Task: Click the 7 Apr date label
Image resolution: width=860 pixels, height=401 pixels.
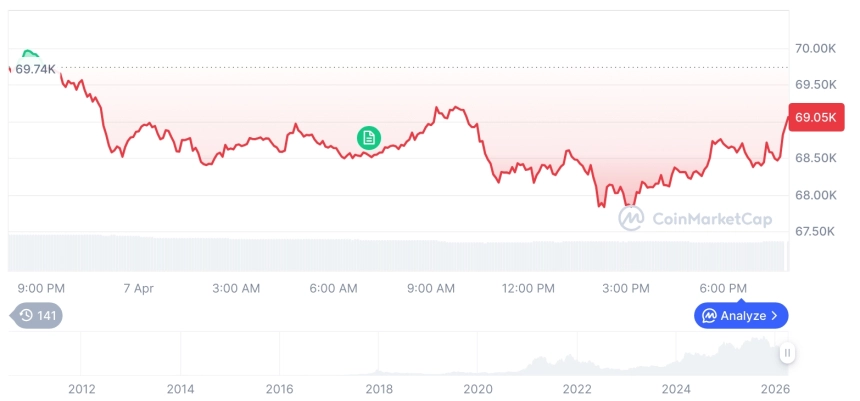Action: click(x=138, y=288)
